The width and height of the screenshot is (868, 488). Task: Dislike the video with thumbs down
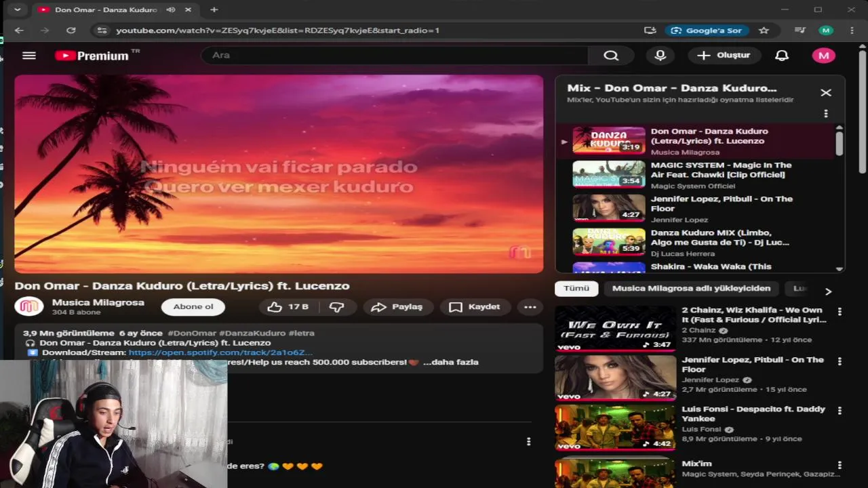click(337, 307)
